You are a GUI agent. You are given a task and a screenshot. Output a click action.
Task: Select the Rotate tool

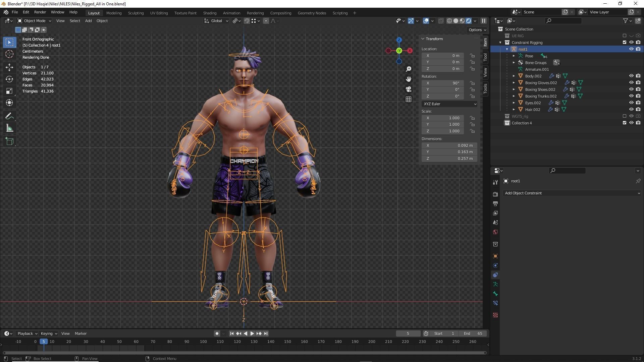9,79
